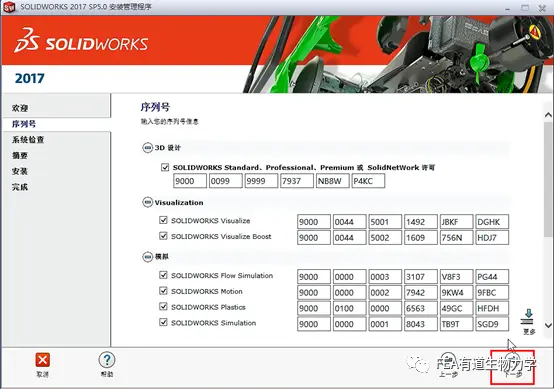Click the PG44 serial field

[x=492, y=277]
